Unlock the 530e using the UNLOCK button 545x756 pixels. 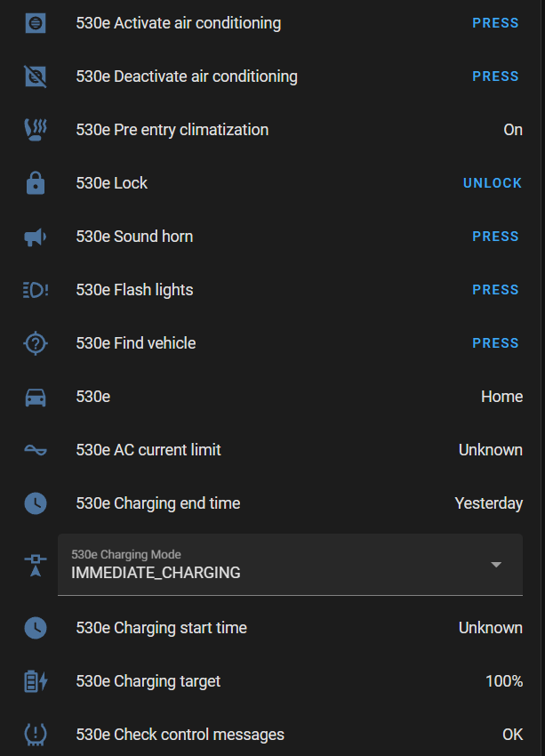coord(493,183)
